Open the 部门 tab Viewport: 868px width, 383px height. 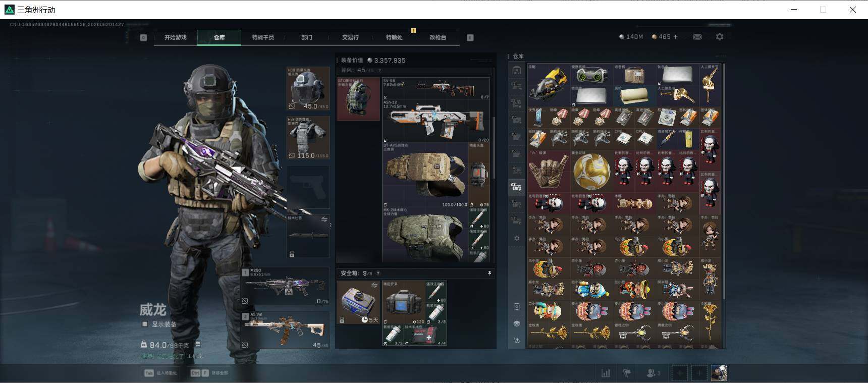(x=307, y=37)
